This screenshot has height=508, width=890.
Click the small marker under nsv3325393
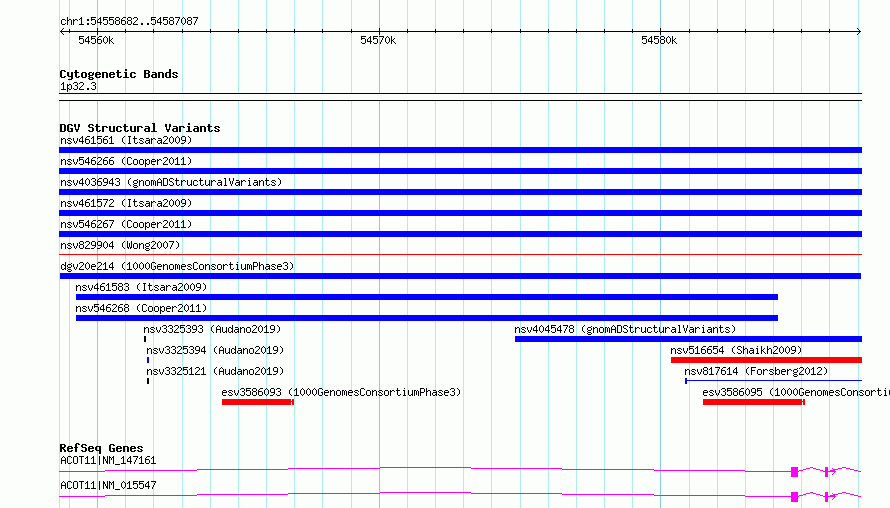pos(145,339)
